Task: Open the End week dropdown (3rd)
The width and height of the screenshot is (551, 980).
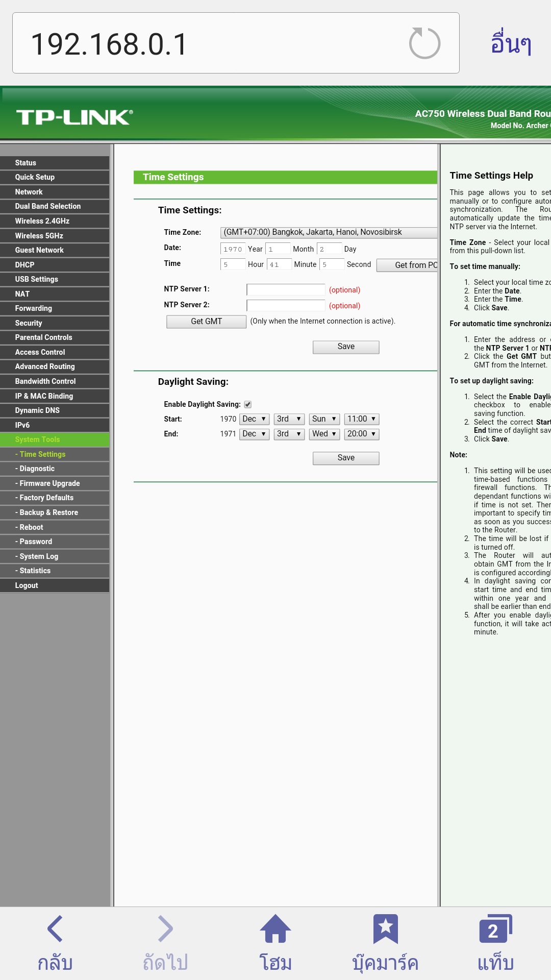Action: [x=289, y=434]
